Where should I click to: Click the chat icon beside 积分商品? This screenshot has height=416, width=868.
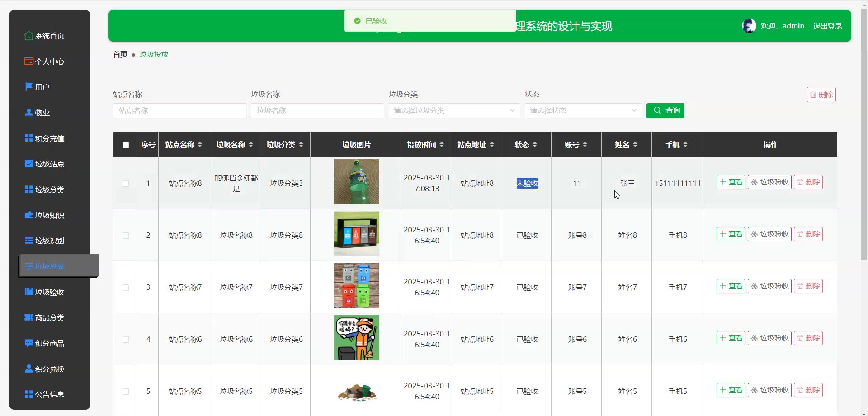tap(28, 343)
